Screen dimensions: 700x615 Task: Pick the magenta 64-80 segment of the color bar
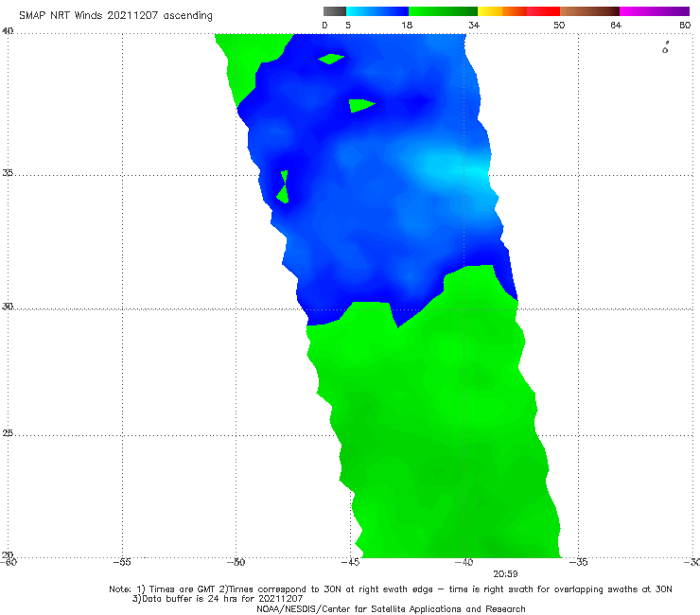pos(655,11)
